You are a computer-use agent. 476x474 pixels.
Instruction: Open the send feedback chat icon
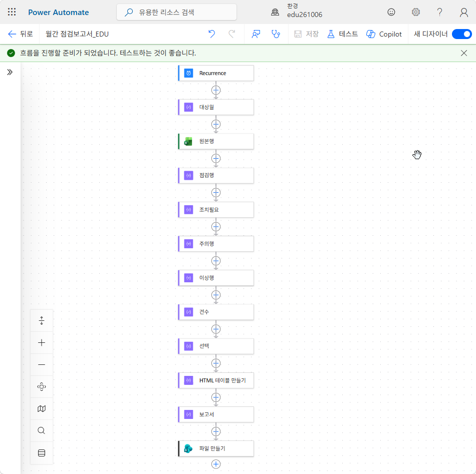coord(256,34)
